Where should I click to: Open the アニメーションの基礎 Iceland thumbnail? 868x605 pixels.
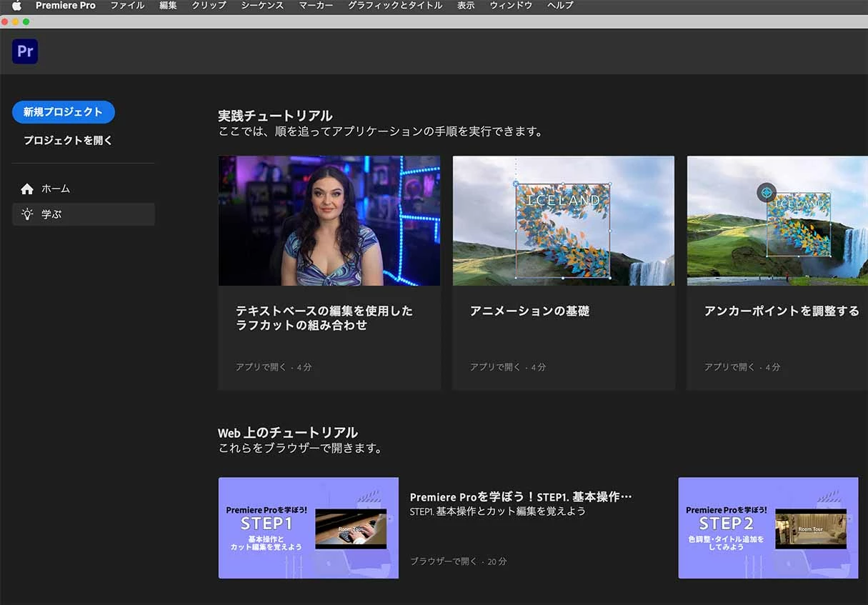pyautogui.click(x=564, y=221)
